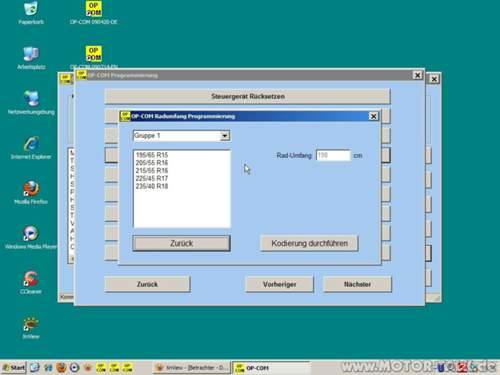
Task: Switch to IrfanView Betrachter taskbar button
Action: [192, 368]
